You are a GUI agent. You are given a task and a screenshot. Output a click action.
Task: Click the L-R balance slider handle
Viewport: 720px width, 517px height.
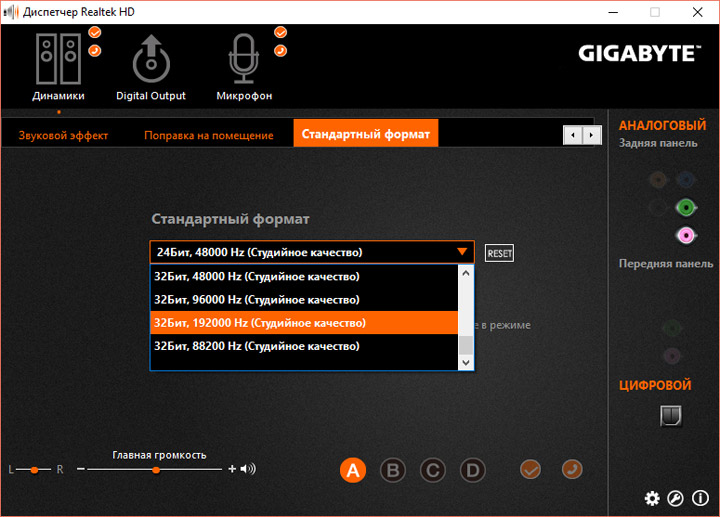point(34,470)
